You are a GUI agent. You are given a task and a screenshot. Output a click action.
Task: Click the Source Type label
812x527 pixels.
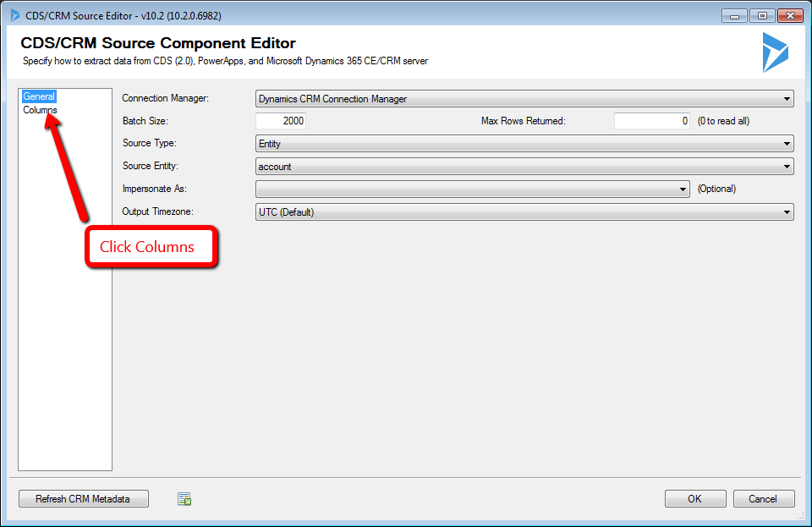(x=149, y=143)
